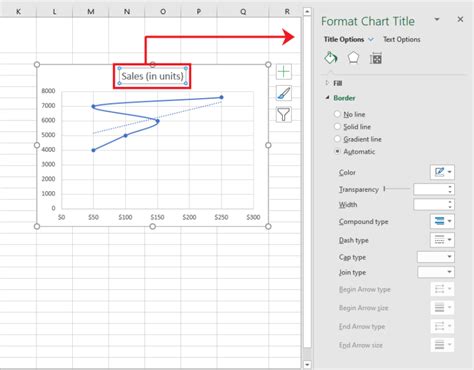
Task: Open the Join type dropdown
Action: tap(436, 272)
